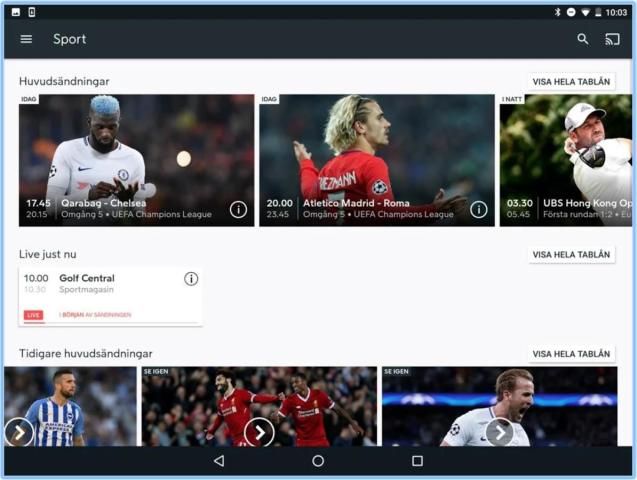
Task: Play the Tottenham replay video
Action: [499, 431]
